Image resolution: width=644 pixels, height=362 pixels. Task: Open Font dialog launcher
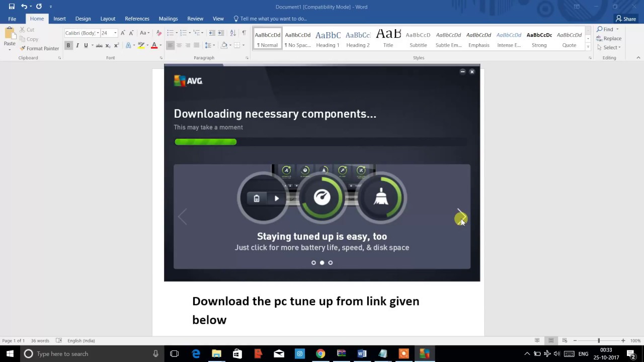coord(162,58)
